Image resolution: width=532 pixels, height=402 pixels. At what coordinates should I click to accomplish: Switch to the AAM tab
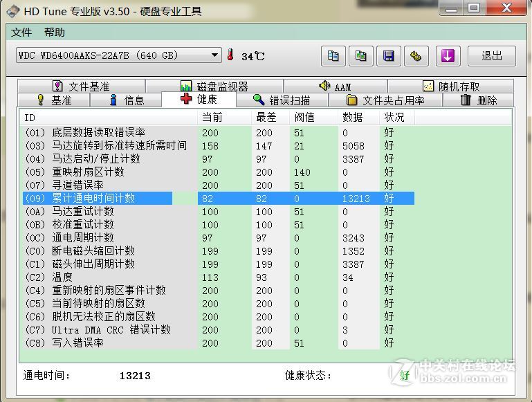coord(336,86)
